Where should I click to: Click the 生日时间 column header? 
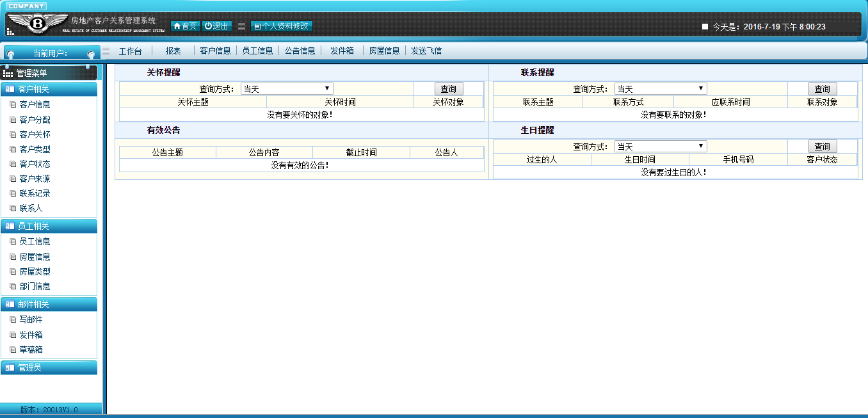pos(640,159)
